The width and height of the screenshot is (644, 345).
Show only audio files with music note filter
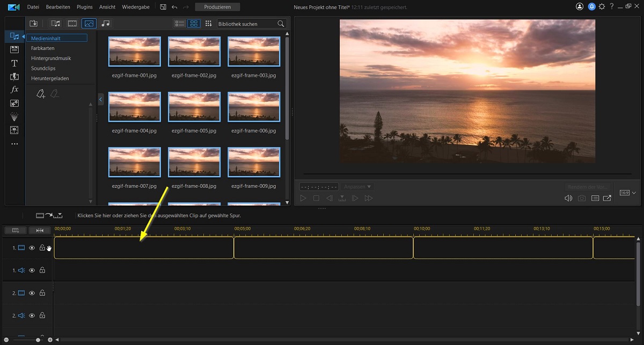click(x=105, y=24)
